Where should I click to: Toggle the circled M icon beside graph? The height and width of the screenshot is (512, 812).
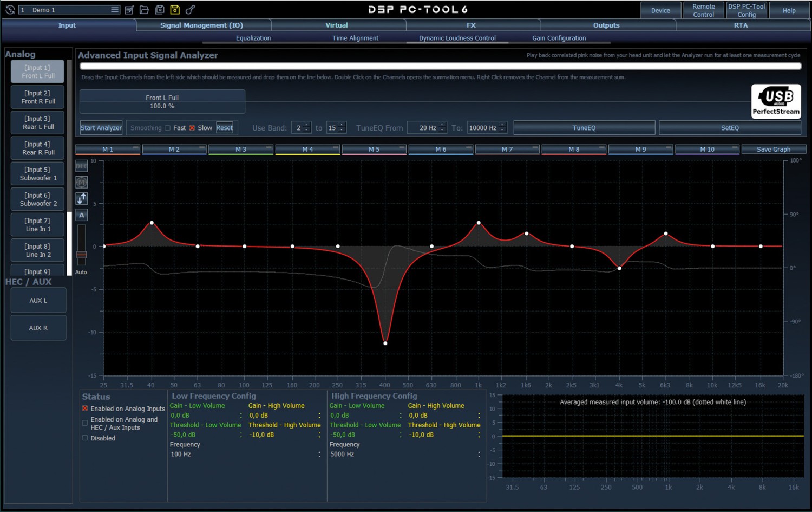tap(82, 183)
